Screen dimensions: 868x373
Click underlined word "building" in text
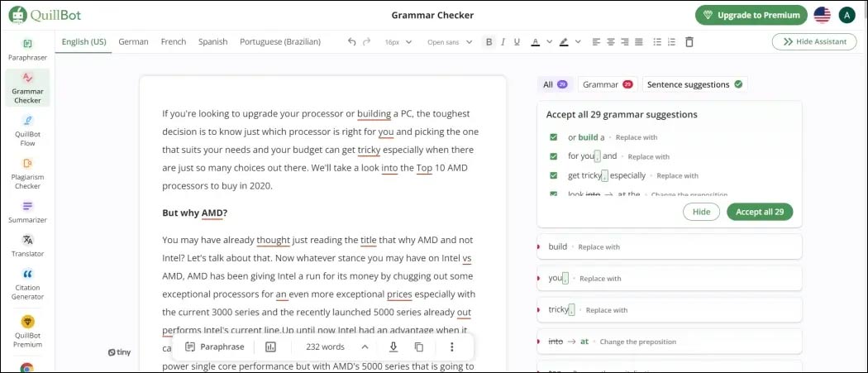point(374,113)
